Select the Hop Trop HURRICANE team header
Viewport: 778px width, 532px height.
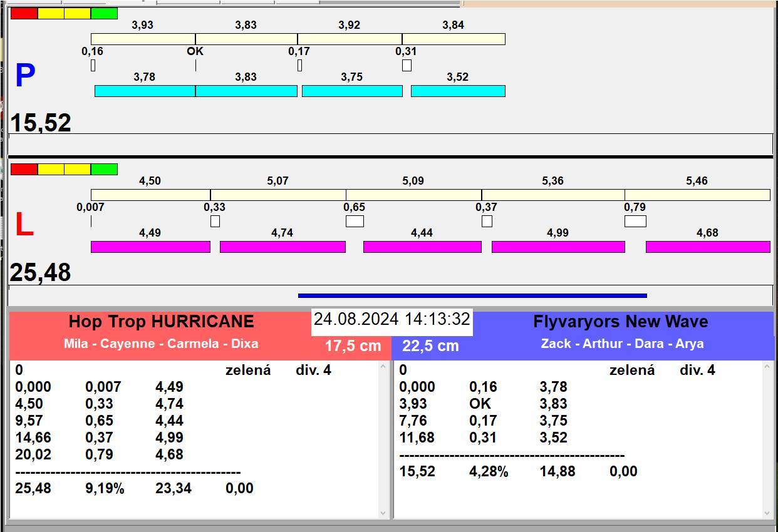pos(161,322)
